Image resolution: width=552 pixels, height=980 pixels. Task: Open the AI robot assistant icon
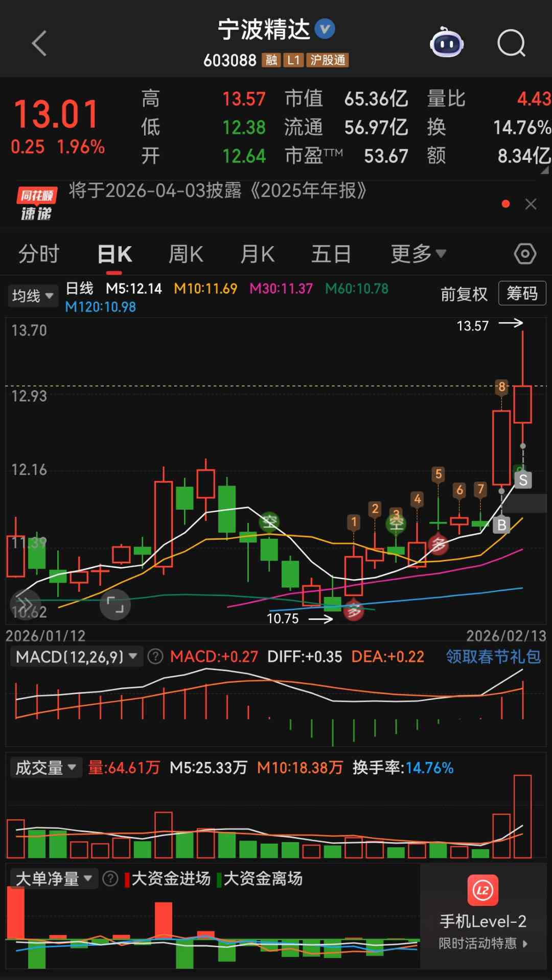(x=446, y=43)
